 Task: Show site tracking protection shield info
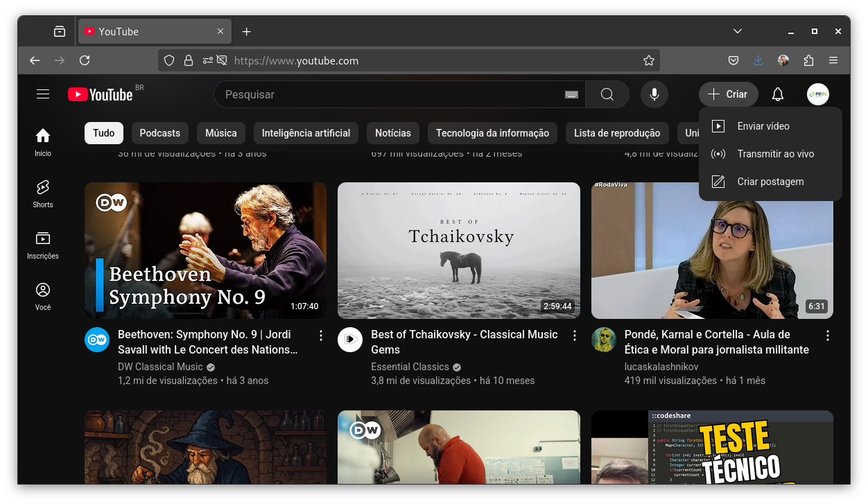pyautogui.click(x=169, y=60)
